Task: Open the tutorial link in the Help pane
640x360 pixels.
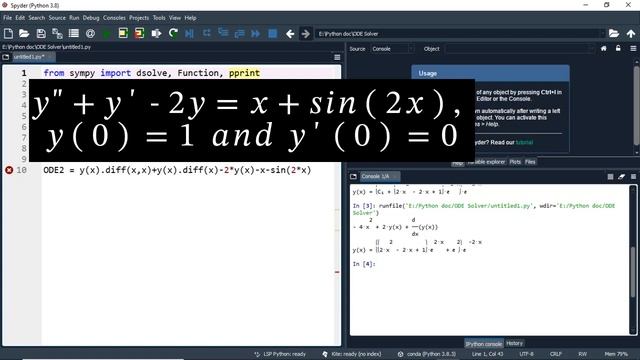Action: click(524, 142)
